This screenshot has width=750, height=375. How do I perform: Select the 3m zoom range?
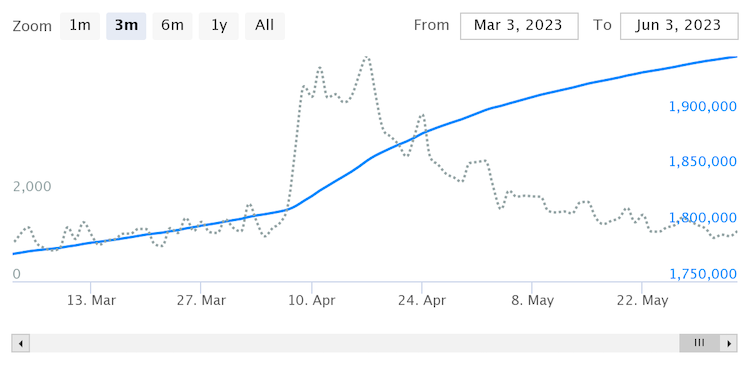126,26
